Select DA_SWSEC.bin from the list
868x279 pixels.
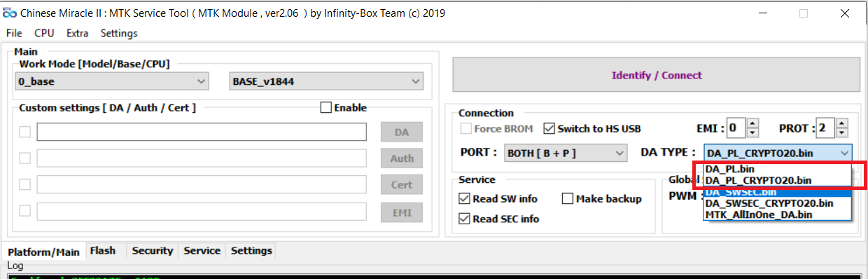pos(778,191)
